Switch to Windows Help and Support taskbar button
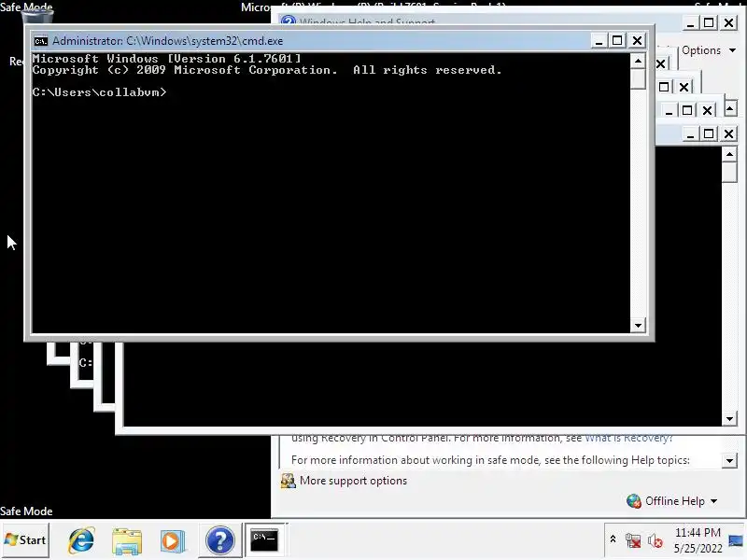 (x=219, y=540)
